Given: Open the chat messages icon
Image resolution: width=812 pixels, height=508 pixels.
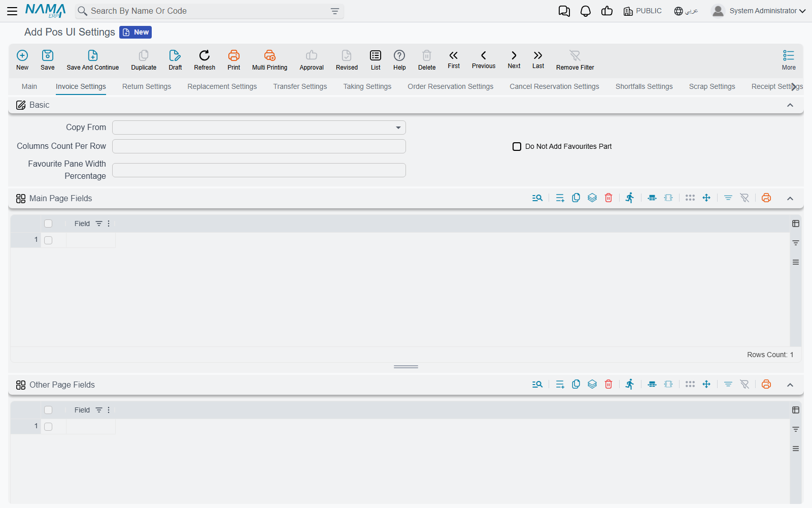Looking at the screenshot, I should 564,11.
